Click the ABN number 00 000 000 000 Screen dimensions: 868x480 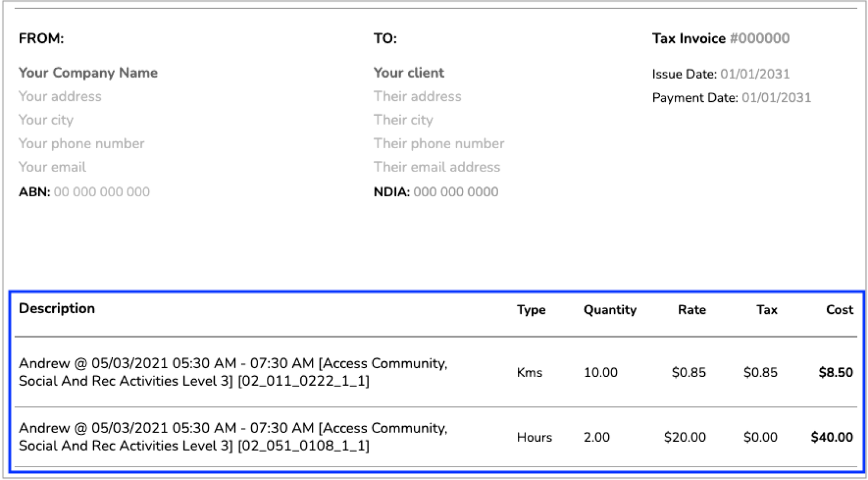pos(102,192)
